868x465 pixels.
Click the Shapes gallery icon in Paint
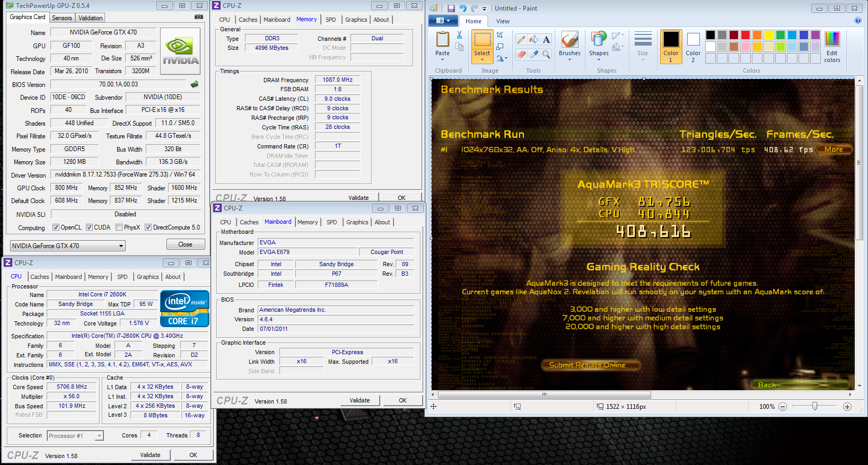[x=599, y=39]
